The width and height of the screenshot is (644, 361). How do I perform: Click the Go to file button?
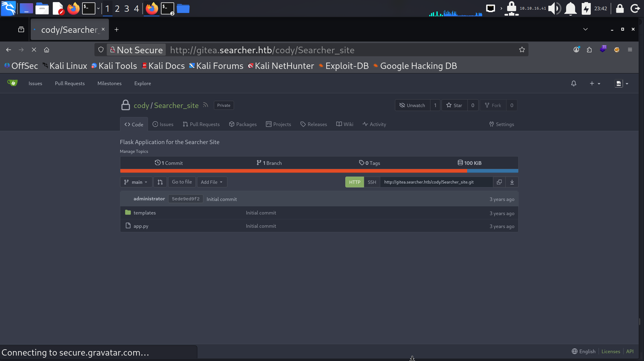[x=182, y=182]
